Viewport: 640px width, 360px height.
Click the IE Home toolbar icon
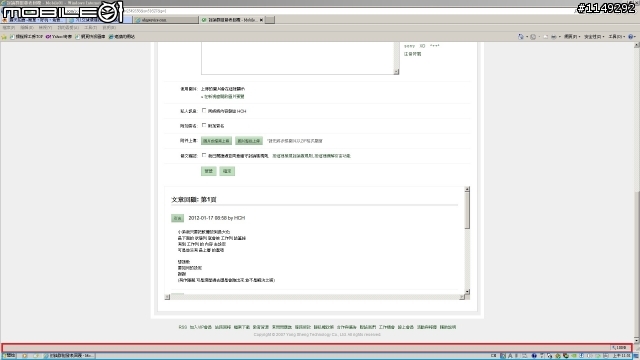(x=521, y=37)
